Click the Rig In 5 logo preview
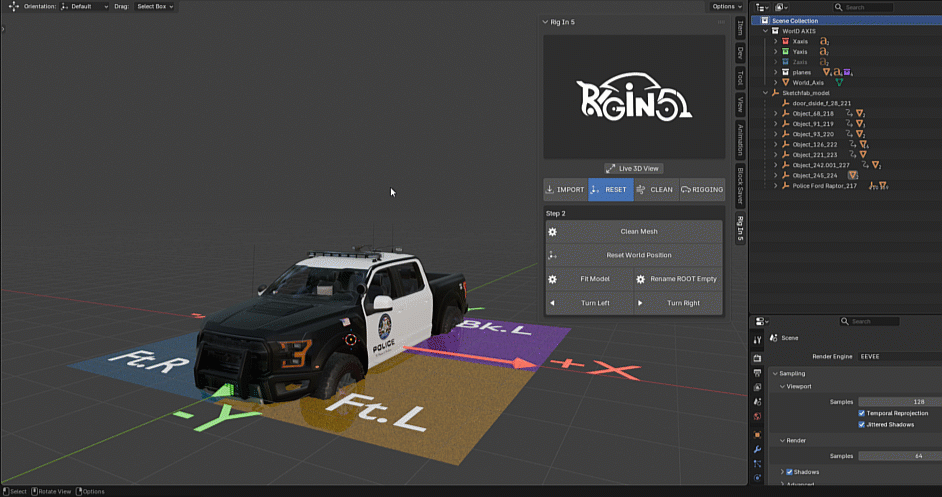 point(634,97)
